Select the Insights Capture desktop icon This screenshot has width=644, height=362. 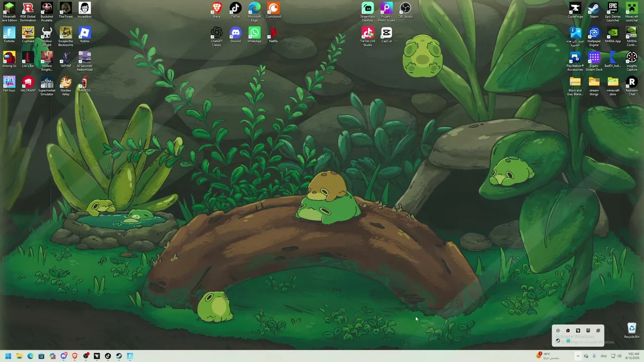point(632,61)
